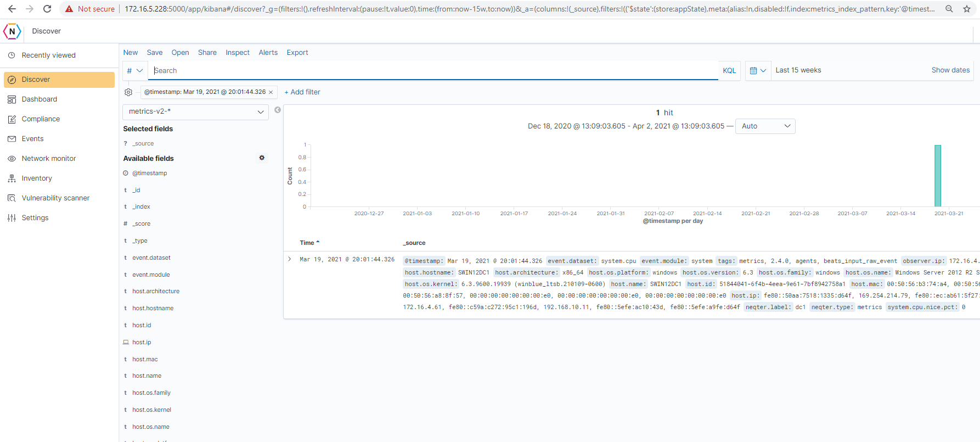The width and height of the screenshot is (980, 442).
Task: Click Inspect in the top menu
Action: [238, 53]
